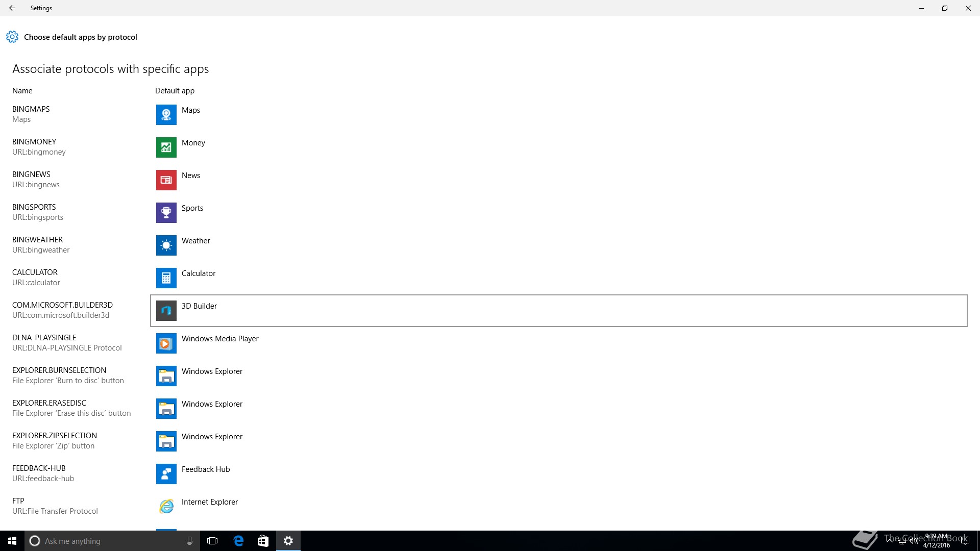
Task: Change default app labeled Money
Action: pos(193,143)
